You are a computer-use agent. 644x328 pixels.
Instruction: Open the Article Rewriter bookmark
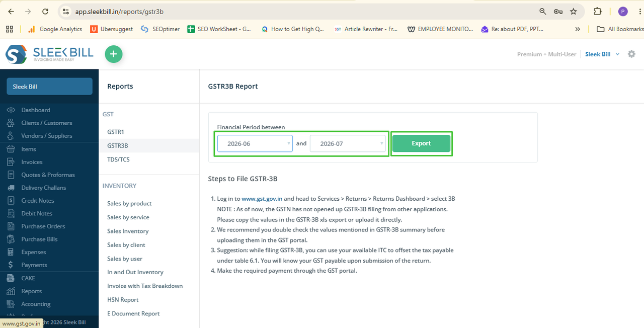click(x=365, y=29)
